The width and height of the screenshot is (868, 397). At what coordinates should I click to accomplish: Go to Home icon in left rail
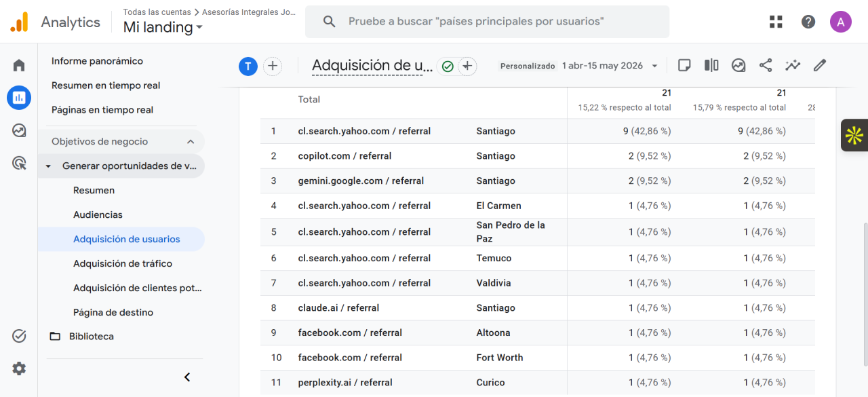[x=19, y=65]
